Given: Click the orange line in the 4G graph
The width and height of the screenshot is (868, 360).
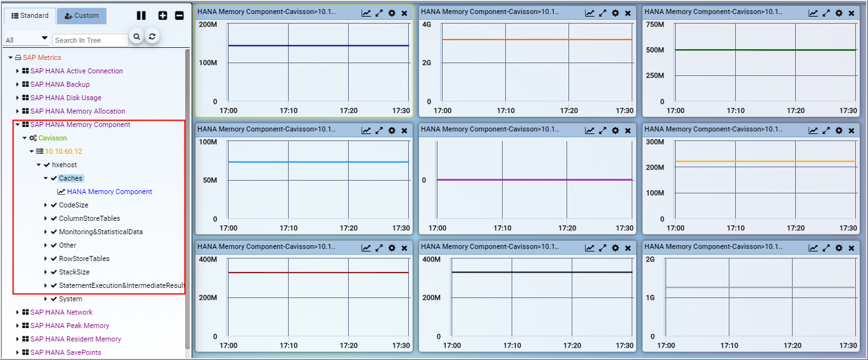Looking at the screenshot, I should point(537,40).
